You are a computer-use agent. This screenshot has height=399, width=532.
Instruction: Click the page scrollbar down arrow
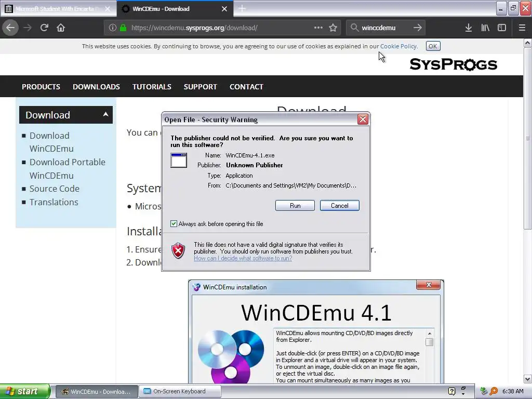pos(528,379)
